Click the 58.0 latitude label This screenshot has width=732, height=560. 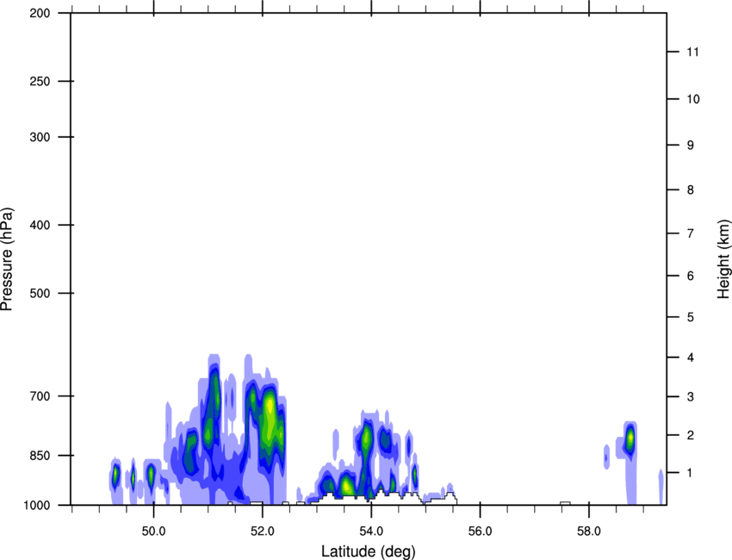pyautogui.click(x=589, y=532)
